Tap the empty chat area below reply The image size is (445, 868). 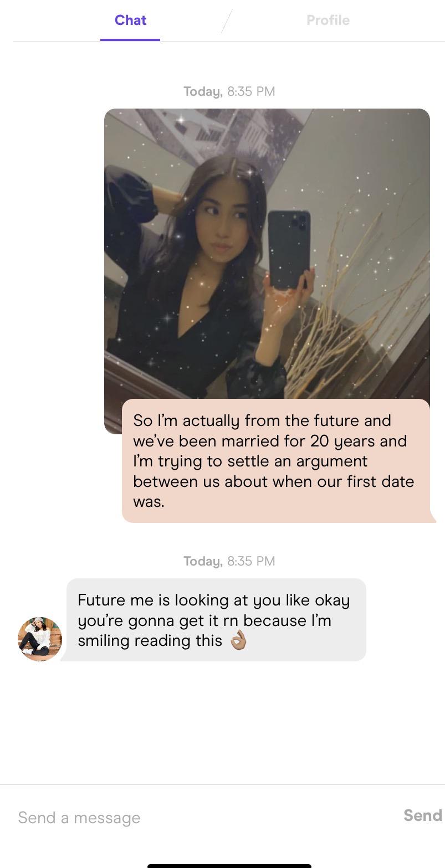tap(222, 720)
